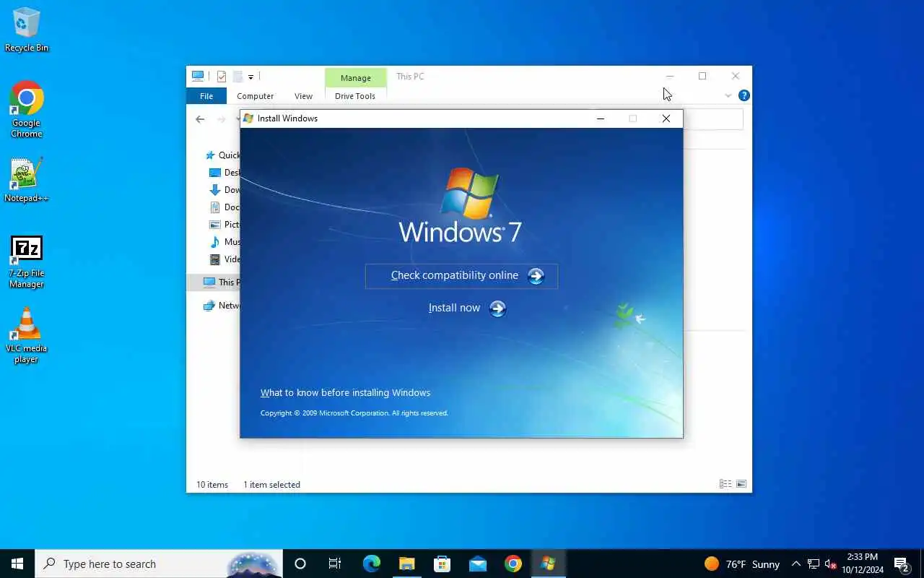Open Microsoft Store from the taskbar
This screenshot has height=578, width=924.
(x=442, y=564)
